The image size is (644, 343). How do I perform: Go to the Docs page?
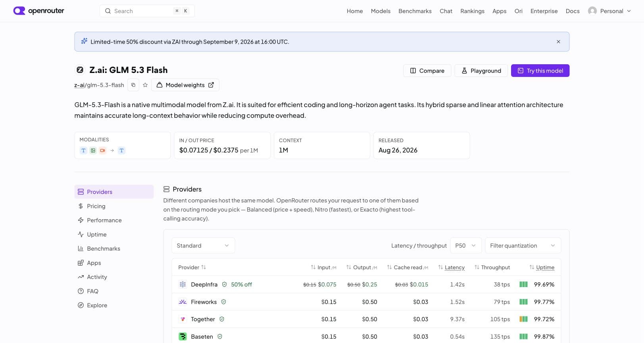pyautogui.click(x=573, y=11)
